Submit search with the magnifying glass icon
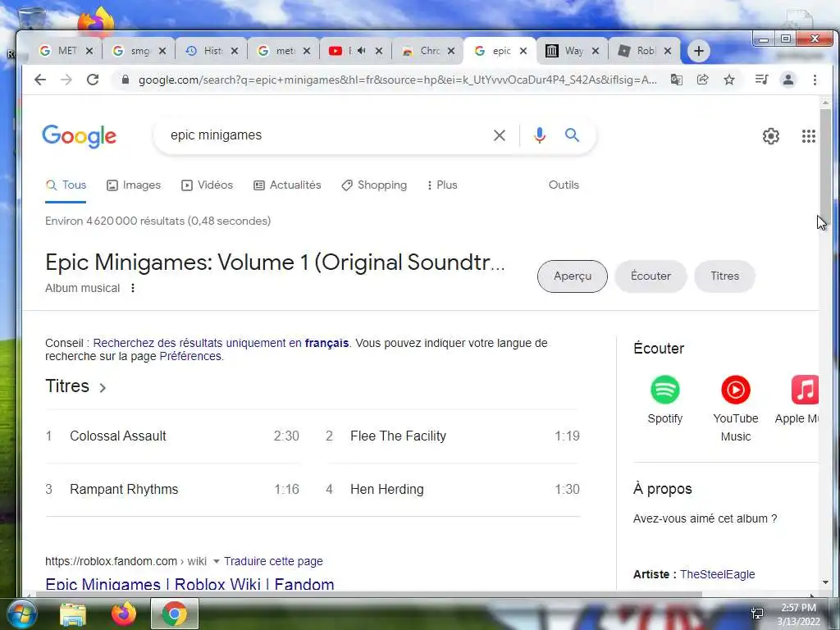This screenshot has height=630, width=840. click(x=572, y=135)
